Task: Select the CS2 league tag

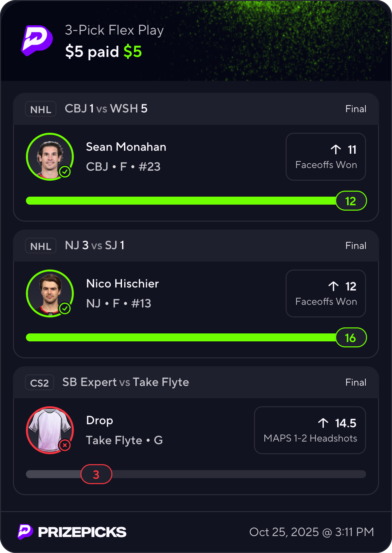Action: click(40, 383)
